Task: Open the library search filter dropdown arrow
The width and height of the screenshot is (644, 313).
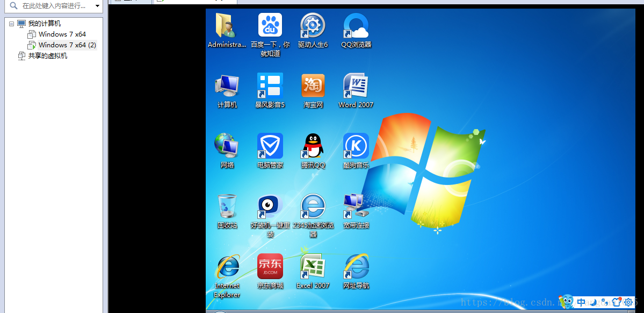Action: point(97,6)
